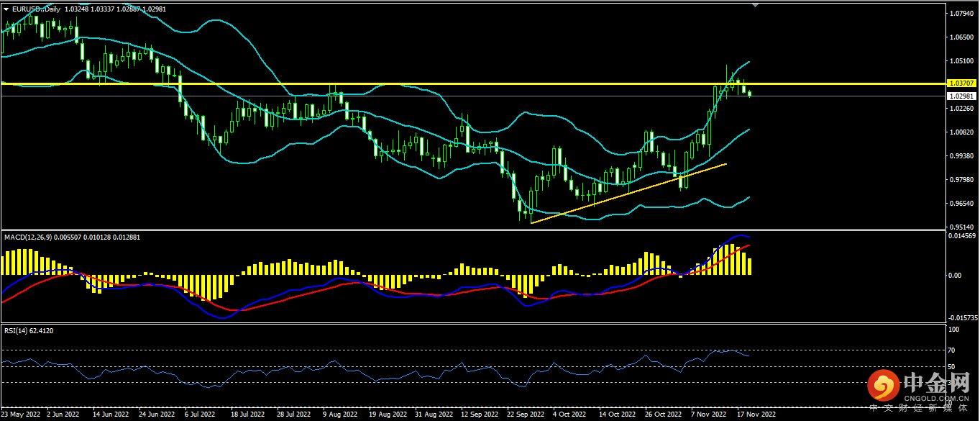Click the gray chart shift marker triangle
The height and width of the screenshot is (421, 980).
pyautogui.click(x=755, y=5)
